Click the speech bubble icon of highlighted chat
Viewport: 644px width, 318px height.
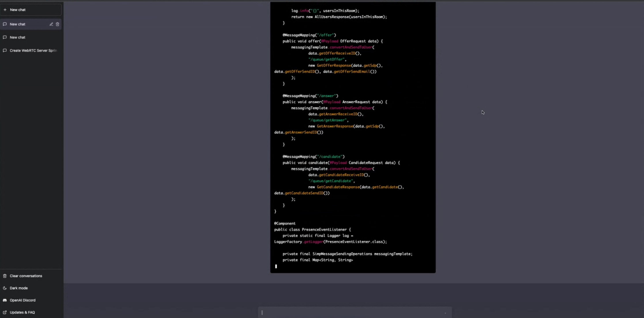coord(5,24)
